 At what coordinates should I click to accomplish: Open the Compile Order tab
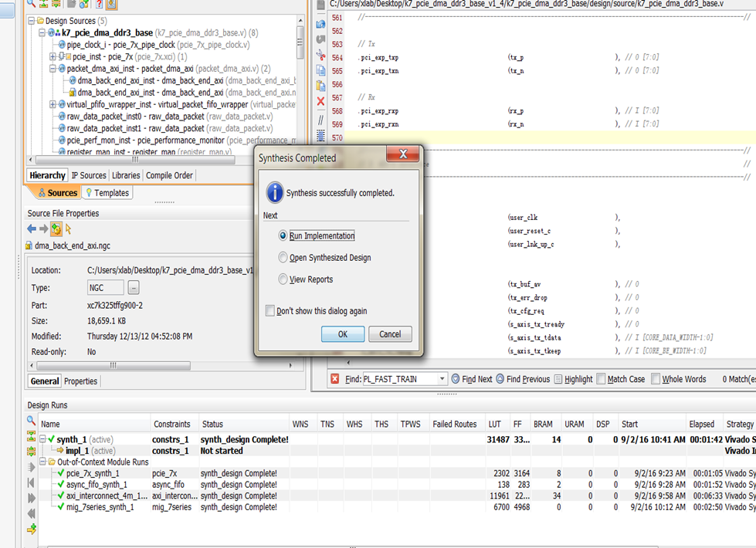coord(169,175)
